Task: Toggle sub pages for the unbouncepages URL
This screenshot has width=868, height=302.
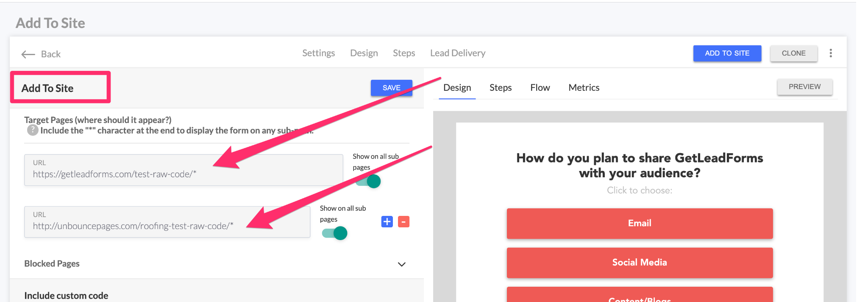Action: coord(335,233)
